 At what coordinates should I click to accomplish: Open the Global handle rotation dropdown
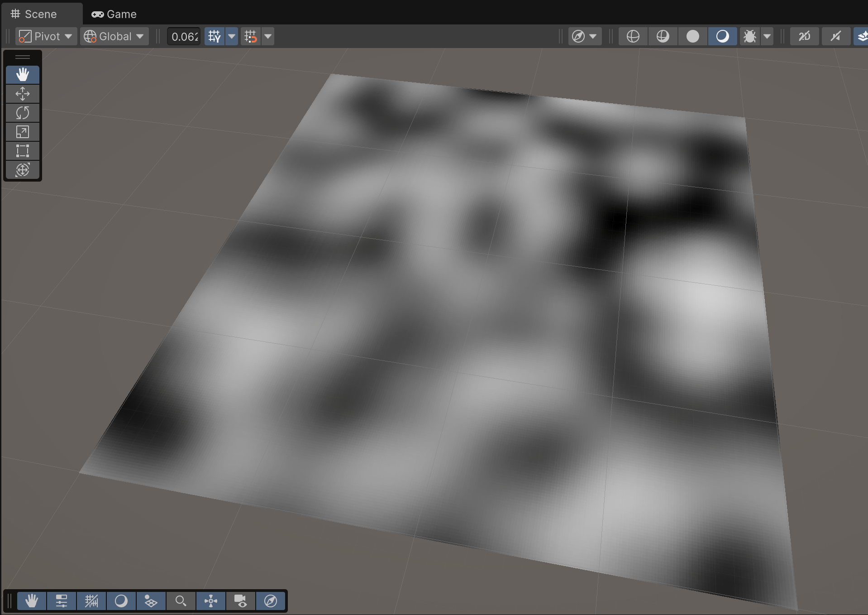[x=114, y=36]
